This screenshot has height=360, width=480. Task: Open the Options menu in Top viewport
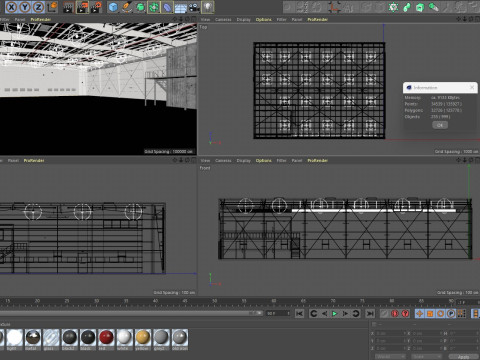click(263, 20)
